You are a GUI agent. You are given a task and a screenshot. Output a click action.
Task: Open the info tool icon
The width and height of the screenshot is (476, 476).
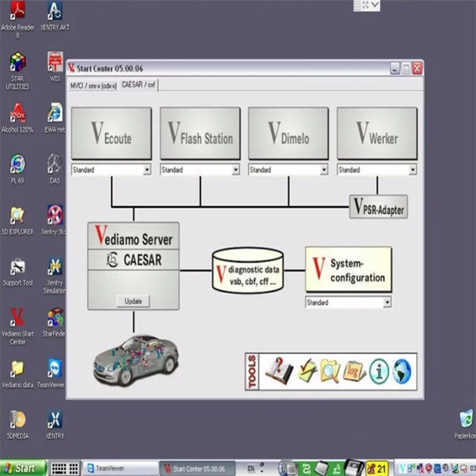(378, 371)
